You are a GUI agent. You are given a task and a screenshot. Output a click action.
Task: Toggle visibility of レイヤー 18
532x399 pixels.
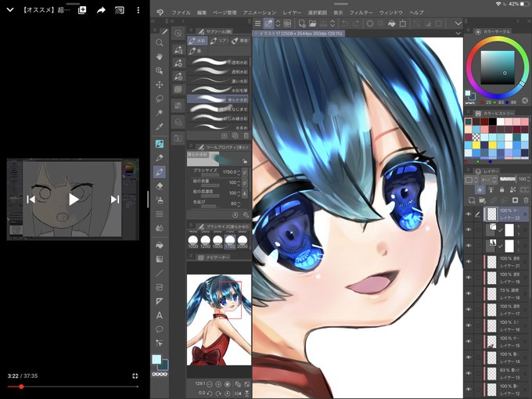469,293
